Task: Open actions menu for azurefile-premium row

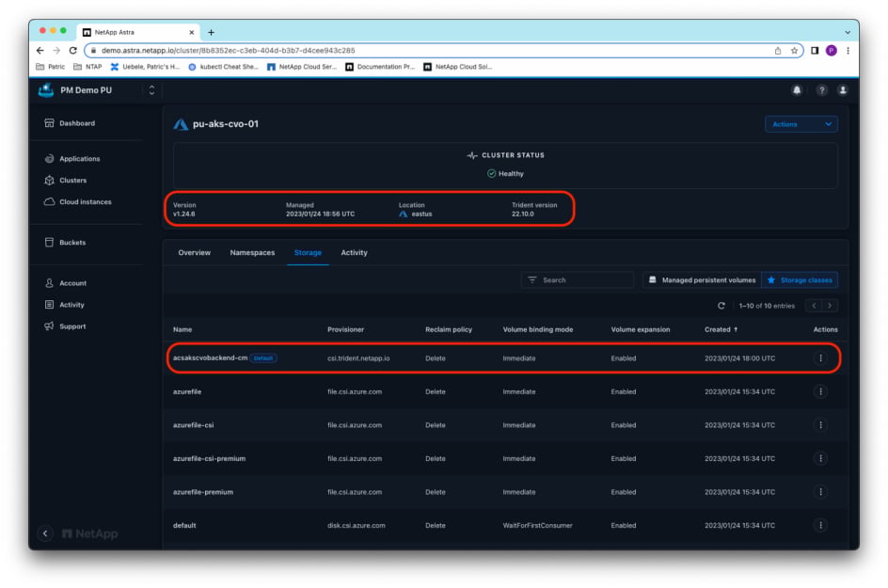Action: coord(820,492)
